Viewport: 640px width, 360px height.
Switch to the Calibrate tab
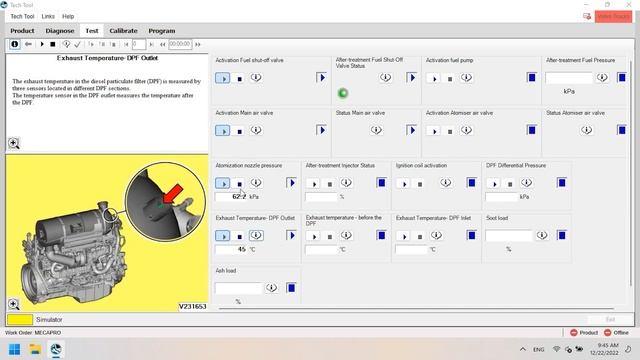pyautogui.click(x=123, y=31)
